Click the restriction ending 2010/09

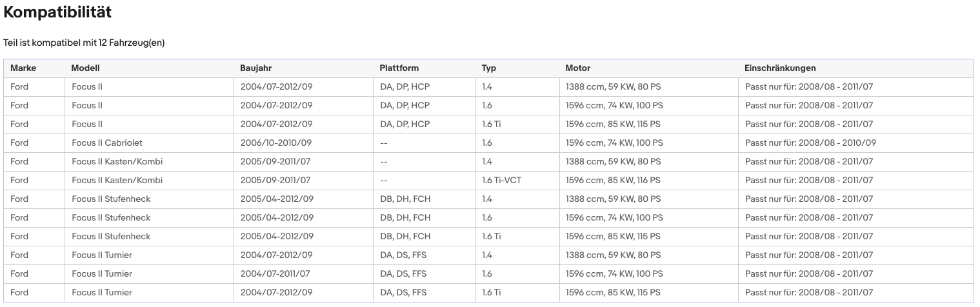coord(810,143)
